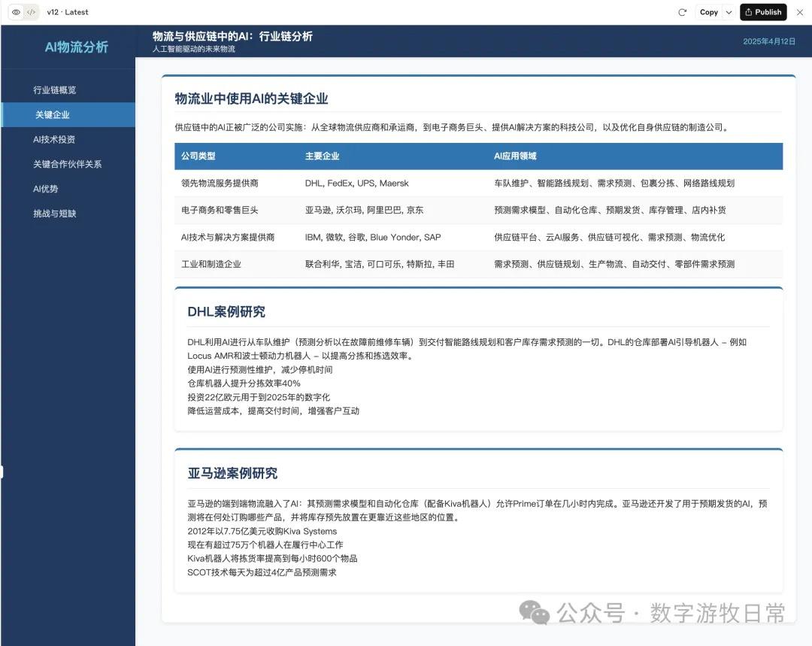
Task: Close the preview panel with X
Action: pos(800,12)
